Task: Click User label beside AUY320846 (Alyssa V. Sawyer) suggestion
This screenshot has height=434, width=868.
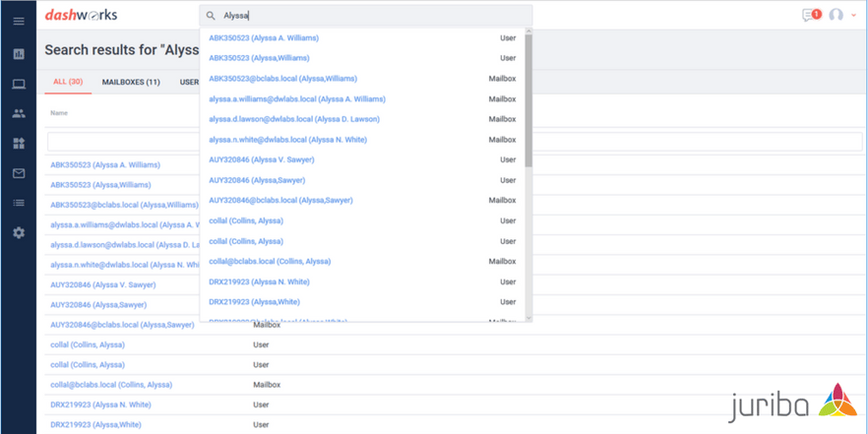Action: point(508,160)
